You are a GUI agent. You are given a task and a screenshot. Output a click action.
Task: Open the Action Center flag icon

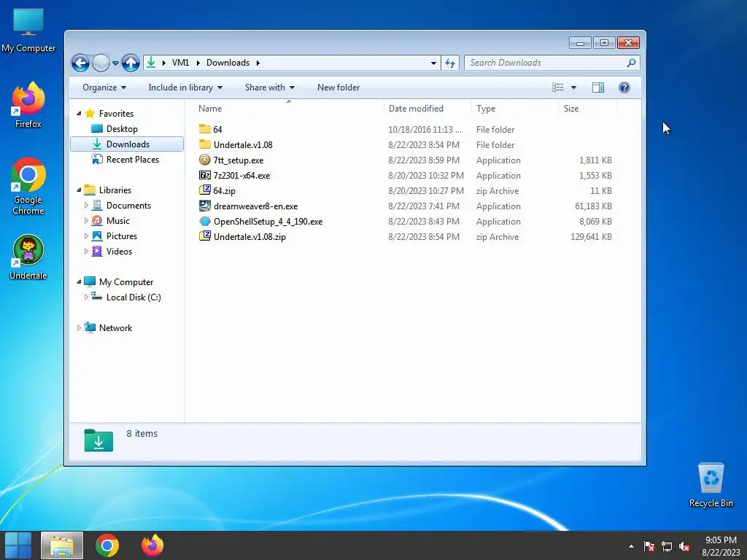pyautogui.click(x=649, y=546)
